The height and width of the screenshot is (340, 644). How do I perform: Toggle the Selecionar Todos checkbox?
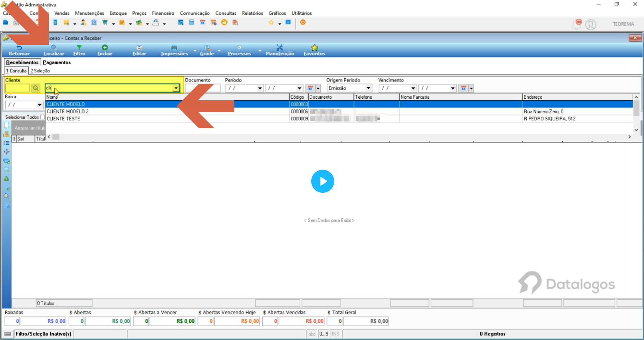coord(42,117)
